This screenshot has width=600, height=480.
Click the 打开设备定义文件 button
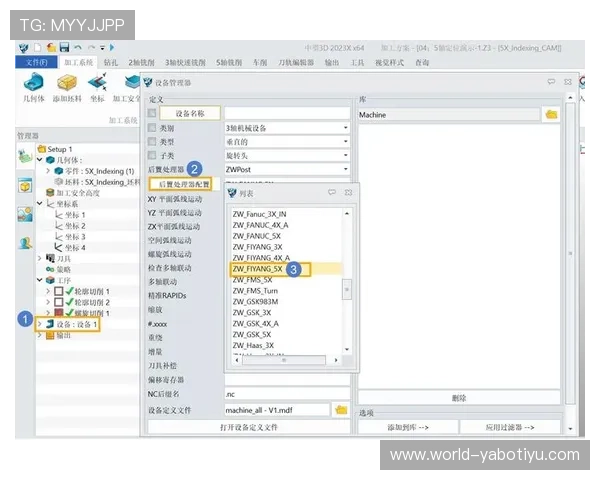click(249, 427)
